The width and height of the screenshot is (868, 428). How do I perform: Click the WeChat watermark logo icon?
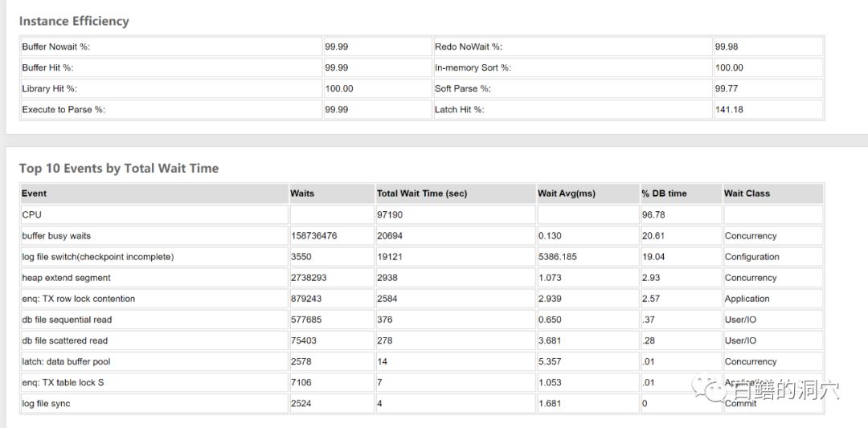coord(716,390)
